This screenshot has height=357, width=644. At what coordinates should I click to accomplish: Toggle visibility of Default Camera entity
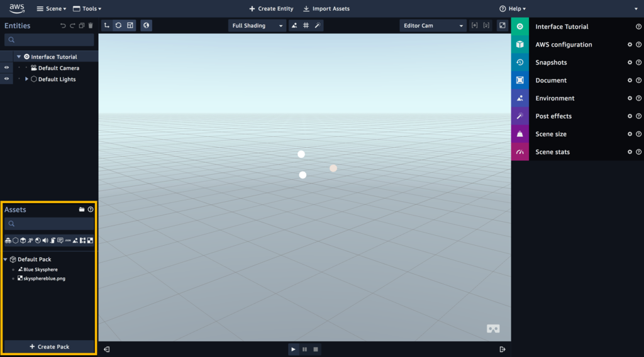(x=6, y=68)
